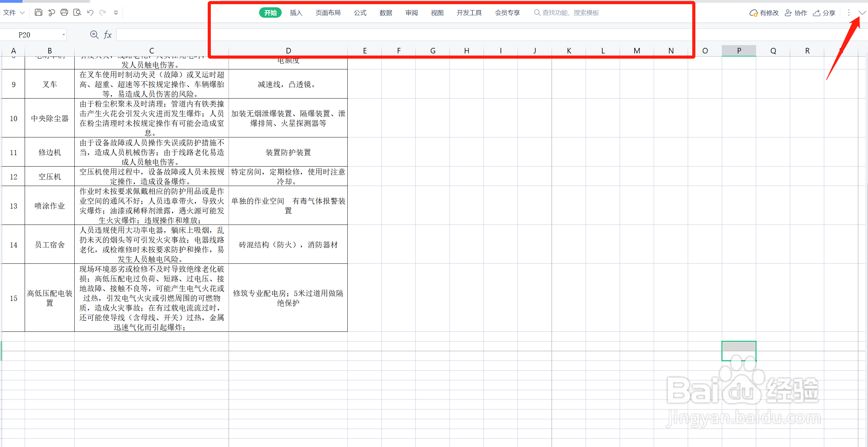868x447 pixels.
Task: Click the Redo icon
Action: 103,12
